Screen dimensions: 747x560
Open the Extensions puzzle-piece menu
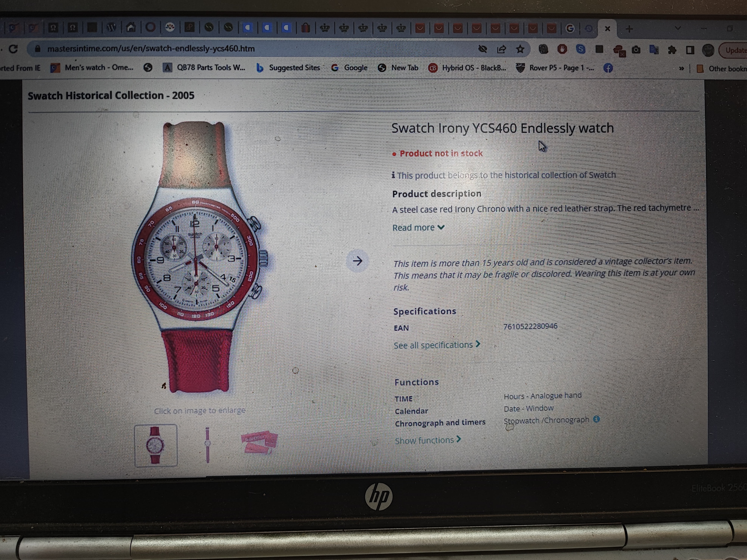(x=672, y=50)
